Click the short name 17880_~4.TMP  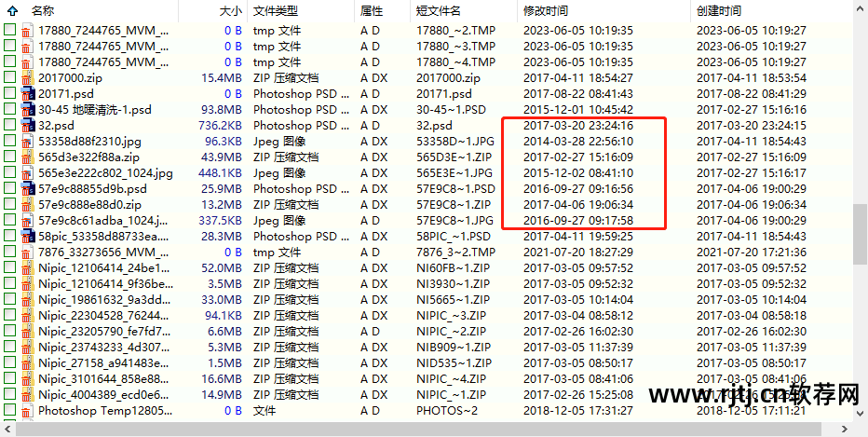click(x=455, y=62)
